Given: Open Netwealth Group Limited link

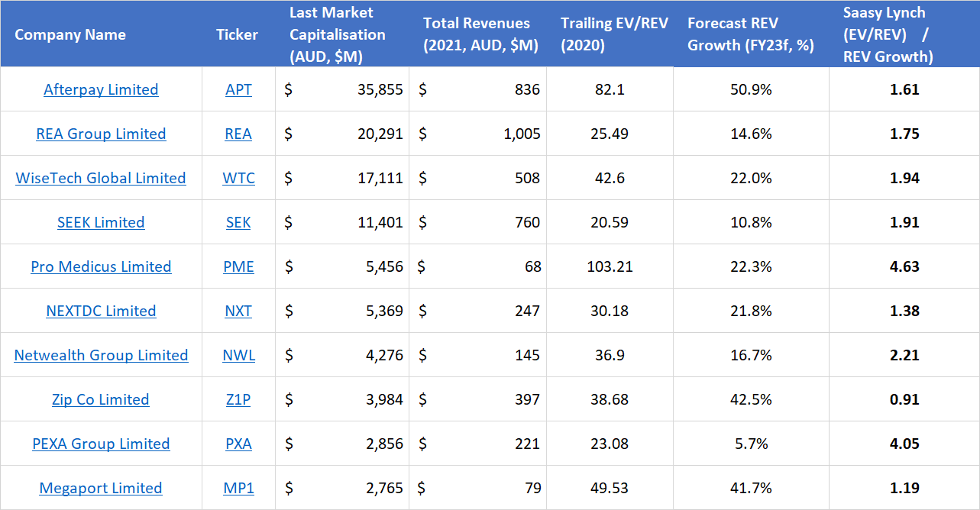Looking at the screenshot, I should 101,355.
